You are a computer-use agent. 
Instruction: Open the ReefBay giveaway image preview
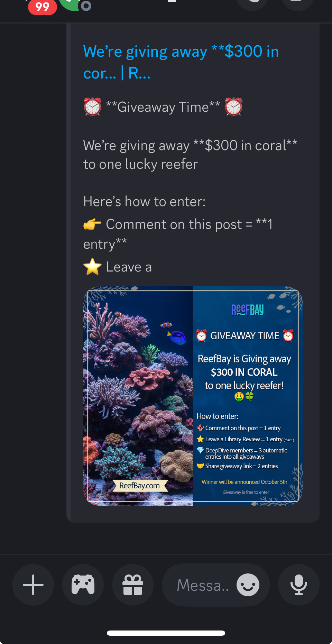coord(193,396)
